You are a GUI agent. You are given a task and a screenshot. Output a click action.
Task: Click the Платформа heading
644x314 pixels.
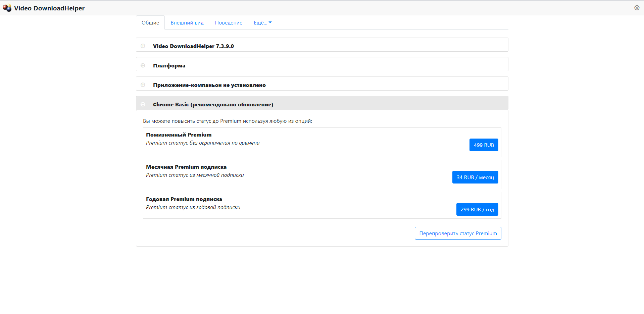(169, 65)
